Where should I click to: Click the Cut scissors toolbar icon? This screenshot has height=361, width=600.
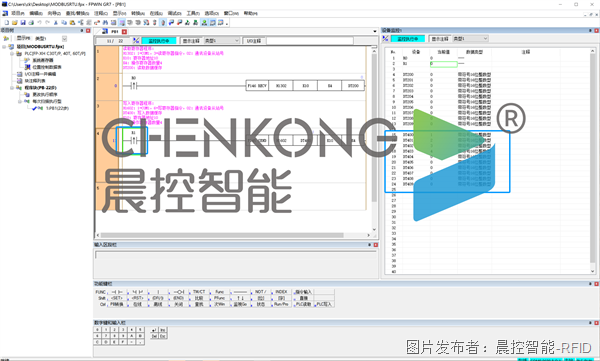click(56, 23)
